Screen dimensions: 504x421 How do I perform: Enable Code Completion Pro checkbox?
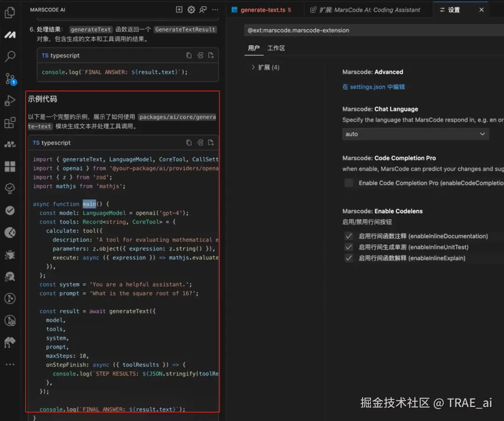pyautogui.click(x=349, y=183)
